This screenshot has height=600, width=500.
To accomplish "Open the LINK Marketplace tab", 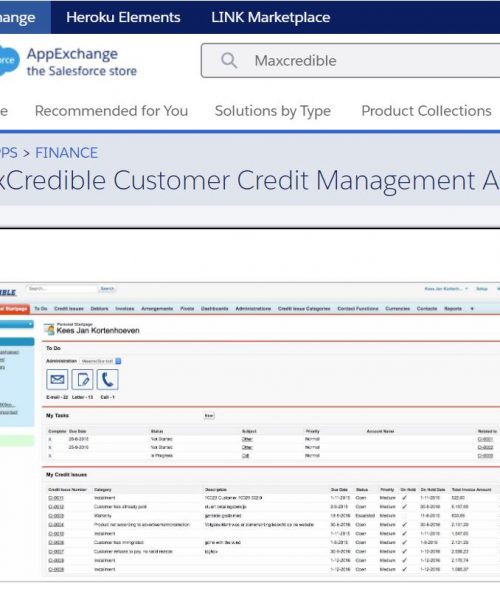I will coord(270,17).
